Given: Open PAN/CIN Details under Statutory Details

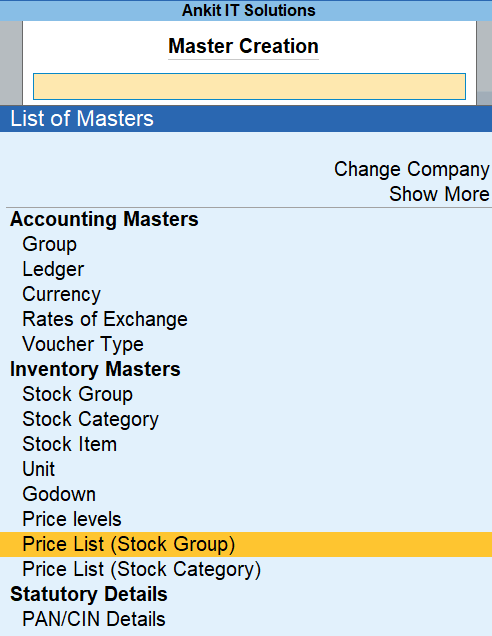Looking at the screenshot, I should [94, 619].
